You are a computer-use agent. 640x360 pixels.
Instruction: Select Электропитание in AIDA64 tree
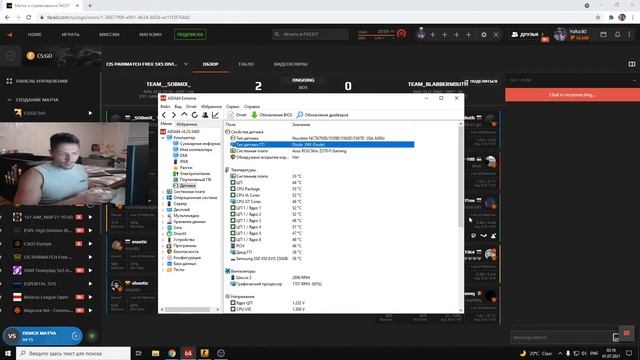[191, 174]
